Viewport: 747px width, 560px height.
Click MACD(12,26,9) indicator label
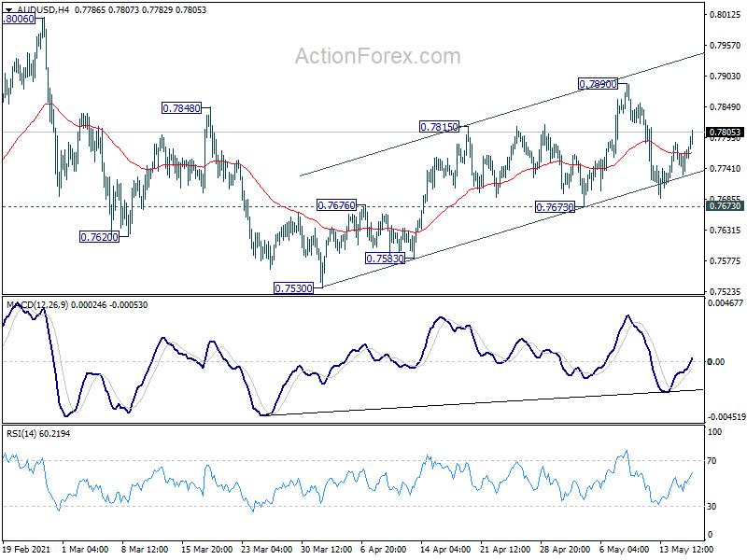click(37, 305)
